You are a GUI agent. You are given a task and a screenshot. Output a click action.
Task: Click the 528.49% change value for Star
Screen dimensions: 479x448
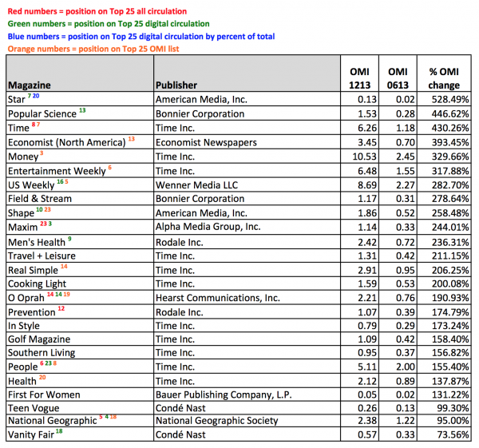pos(444,100)
